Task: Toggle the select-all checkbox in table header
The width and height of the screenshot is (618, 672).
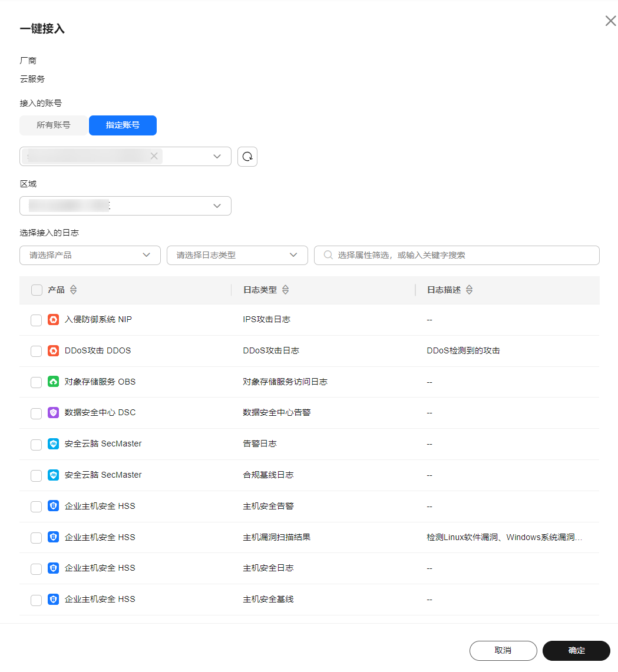Action: point(37,290)
